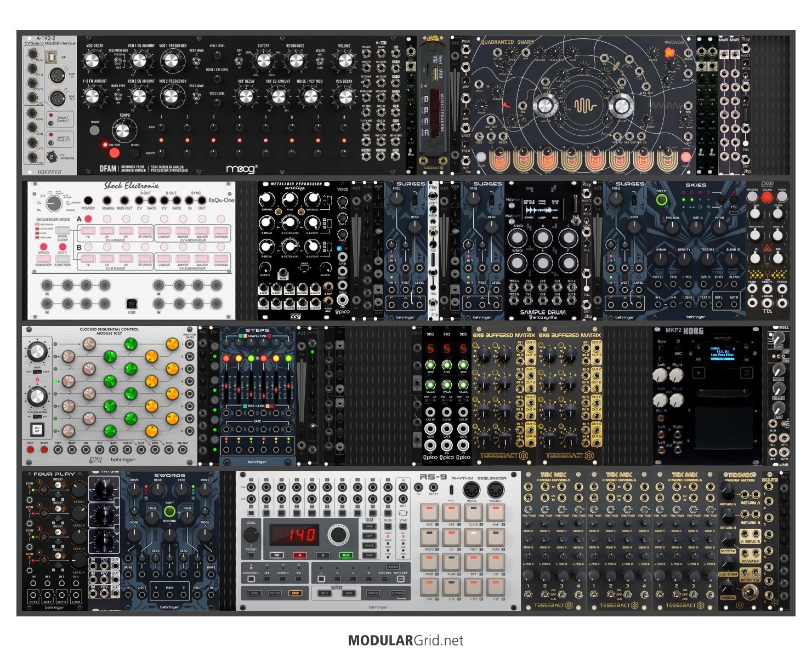Click the red STEP button on the 1027 module
The image size is (812, 652).
pyautogui.click(x=31, y=450)
